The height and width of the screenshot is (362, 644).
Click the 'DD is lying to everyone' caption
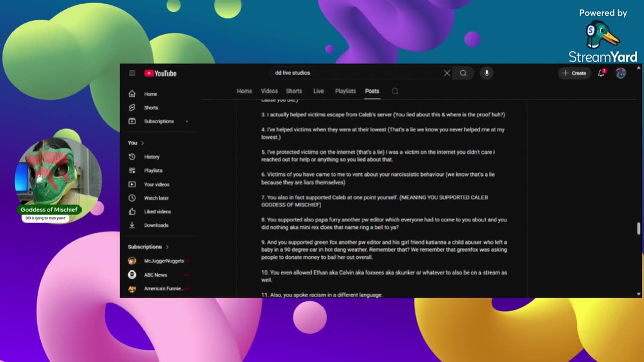point(46,218)
